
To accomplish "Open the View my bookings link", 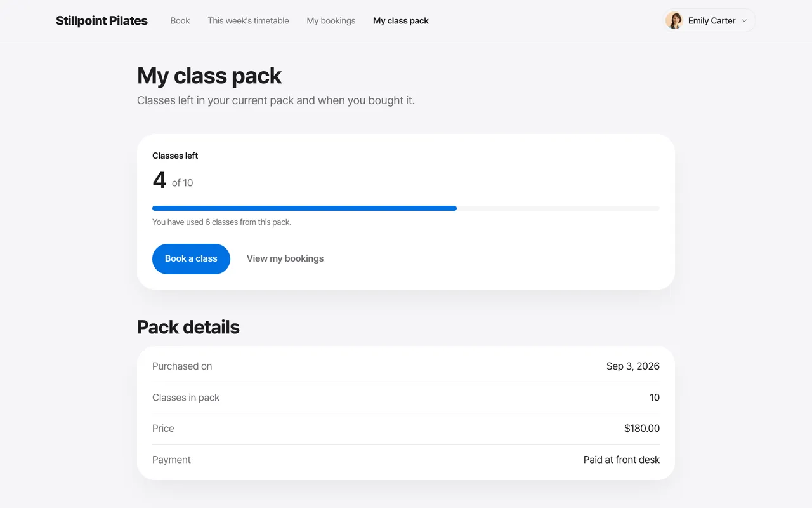I will [x=285, y=258].
